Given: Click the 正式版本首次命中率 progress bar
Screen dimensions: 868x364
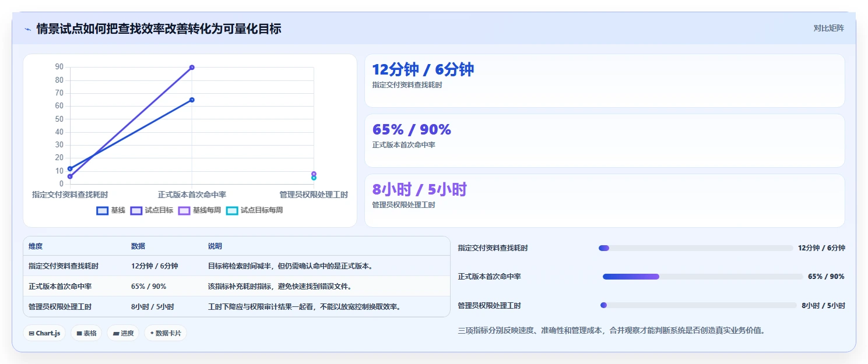Looking at the screenshot, I should [703, 277].
